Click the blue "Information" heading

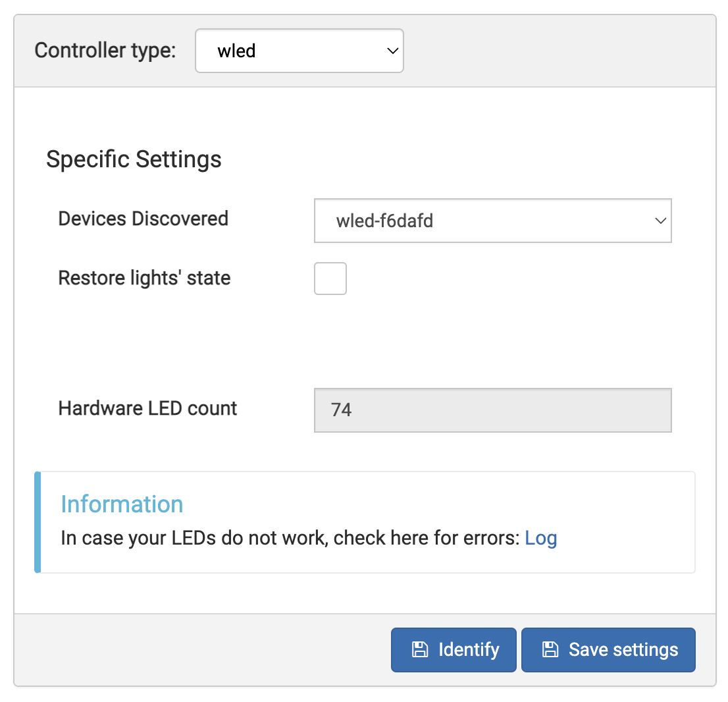click(122, 504)
